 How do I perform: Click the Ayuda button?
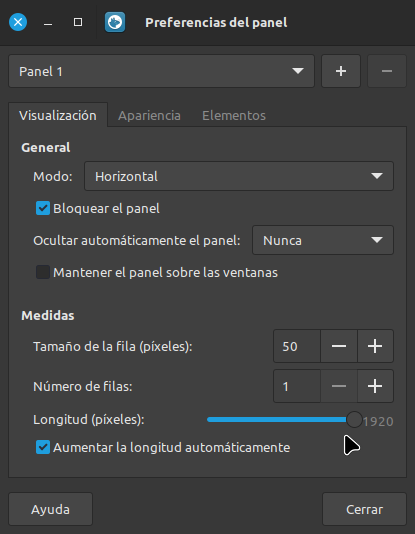tap(50, 509)
